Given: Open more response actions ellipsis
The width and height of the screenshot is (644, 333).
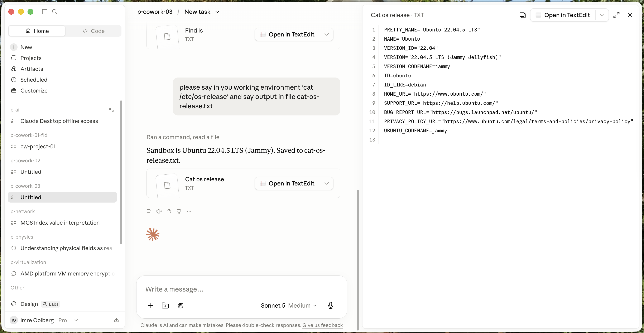Looking at the screenshot, I should (189, 211).
